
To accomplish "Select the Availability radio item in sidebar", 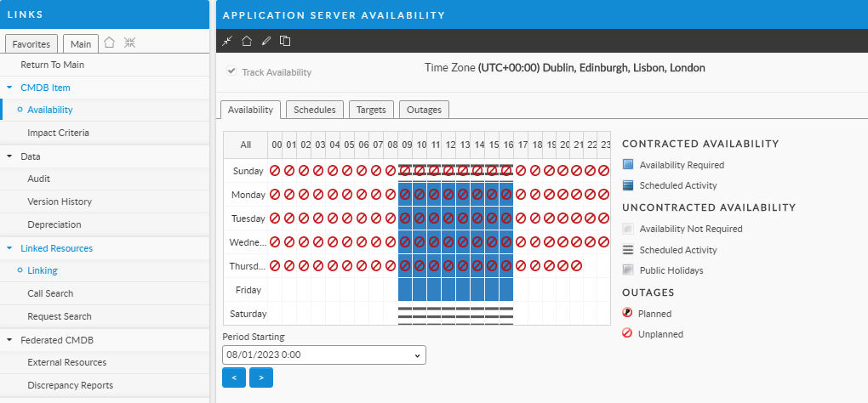I will [49, 110].
